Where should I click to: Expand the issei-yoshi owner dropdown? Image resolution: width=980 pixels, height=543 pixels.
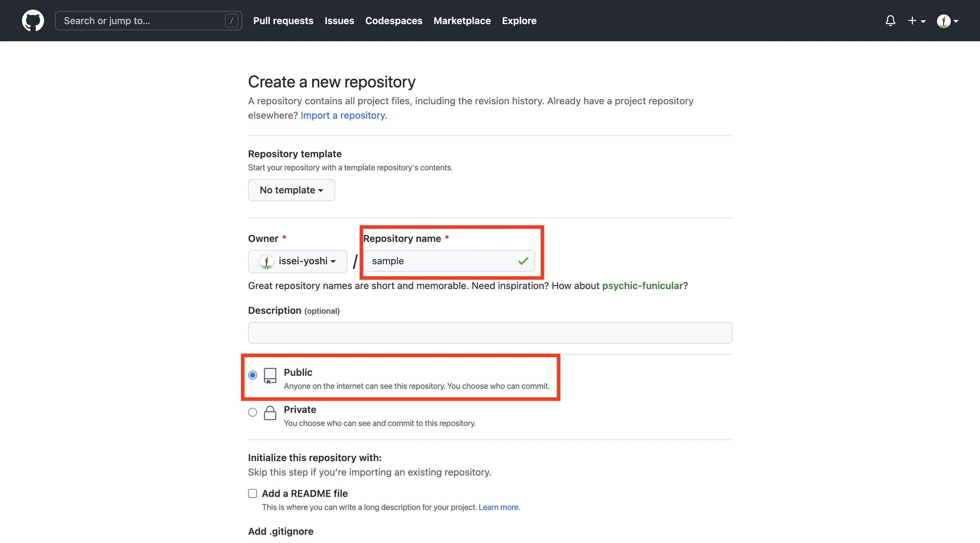(x=298, y=262)
